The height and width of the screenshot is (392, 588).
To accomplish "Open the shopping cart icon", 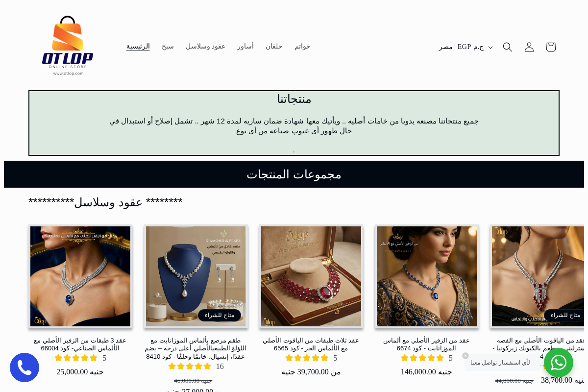I will point(551,47).
